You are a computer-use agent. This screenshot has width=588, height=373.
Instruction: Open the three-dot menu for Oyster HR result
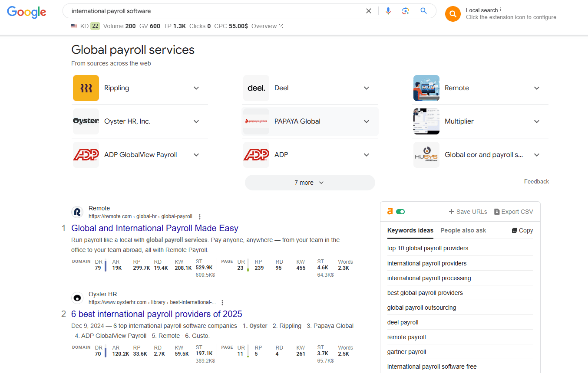point(222,303)
